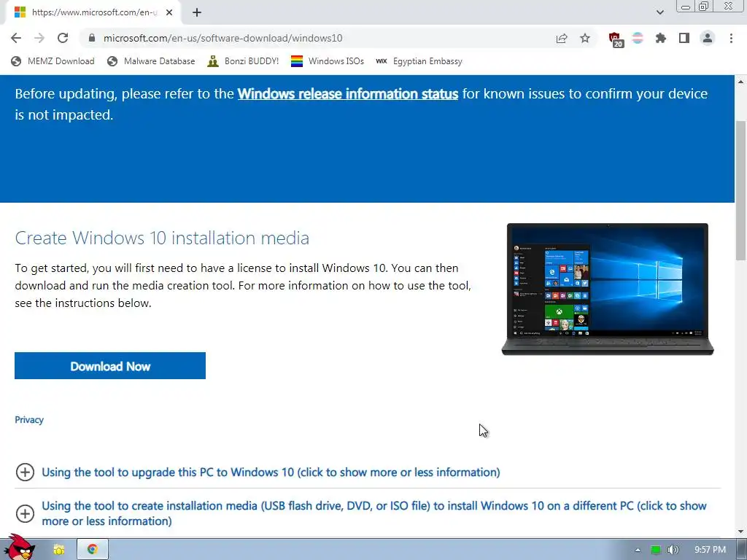The height and width of the screenshot is (560, 747).
Task: Open the volume speaker tray icon
Action: click(x=673, y=550)
